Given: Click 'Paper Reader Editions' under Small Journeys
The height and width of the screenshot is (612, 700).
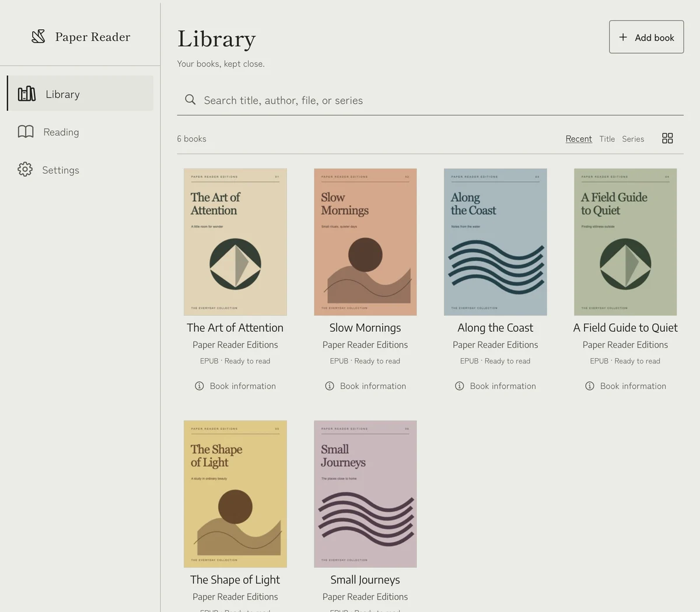Looking at the screenshot, I should (365, 597).
